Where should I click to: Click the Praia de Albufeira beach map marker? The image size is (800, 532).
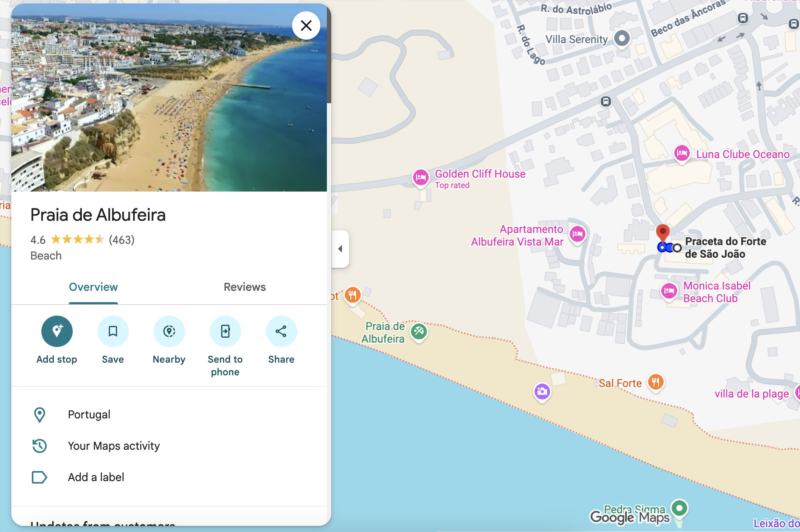(x=419, y=332)
